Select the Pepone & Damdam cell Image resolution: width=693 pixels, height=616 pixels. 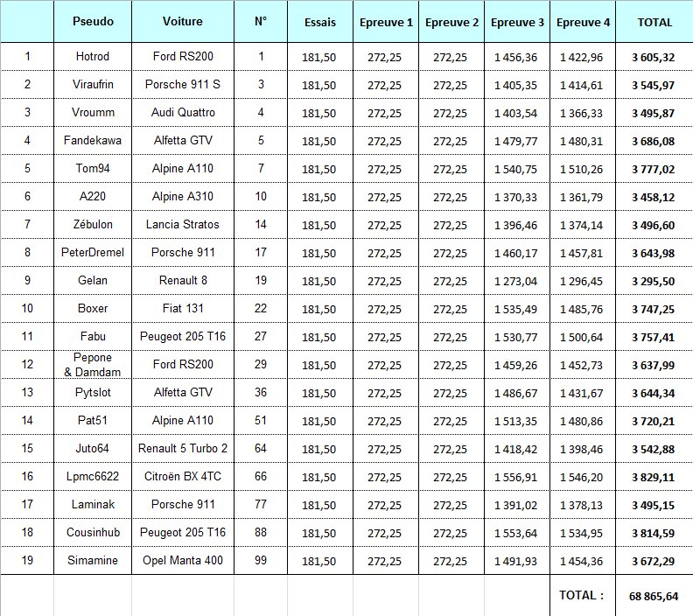click(93, 365)
